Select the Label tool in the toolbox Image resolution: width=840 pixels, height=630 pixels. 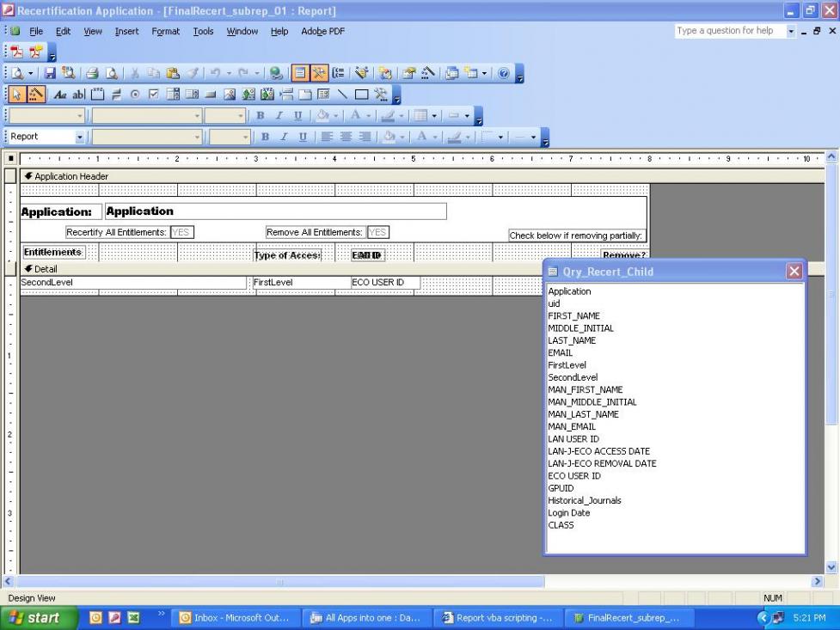point(60,95)
